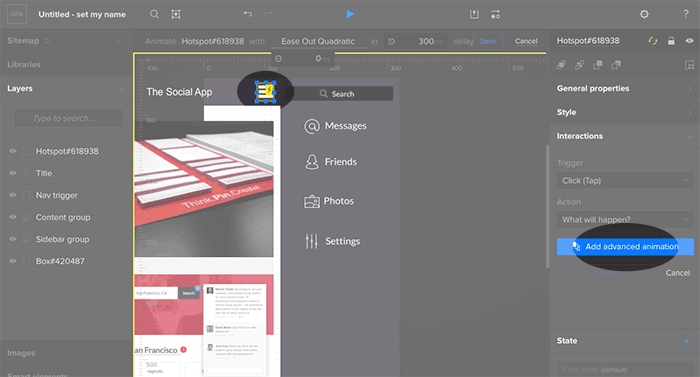Screen dimensions: 700x377
Task: Click the undo arrow
Action: (248, 14)
